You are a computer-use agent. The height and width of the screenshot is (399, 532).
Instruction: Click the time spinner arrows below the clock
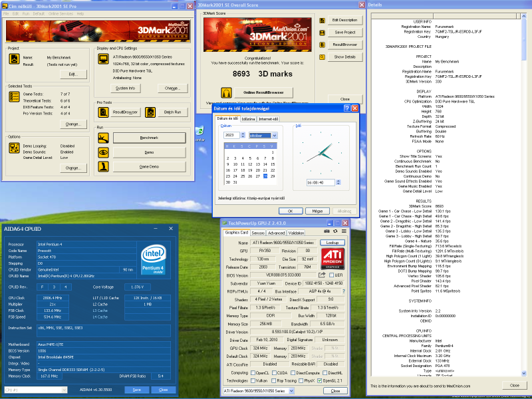pyautogui.click(x=338, y=182)
